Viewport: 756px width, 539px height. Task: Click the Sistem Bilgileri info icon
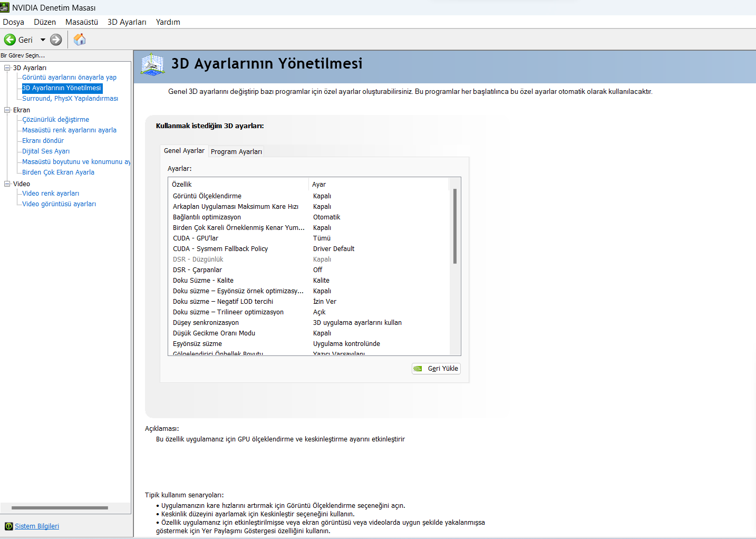(x=8, y=526)
